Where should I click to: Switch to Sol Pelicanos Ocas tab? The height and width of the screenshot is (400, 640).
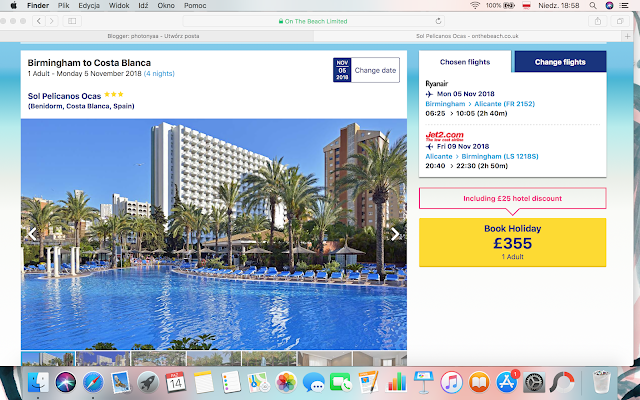pos(467,36)
